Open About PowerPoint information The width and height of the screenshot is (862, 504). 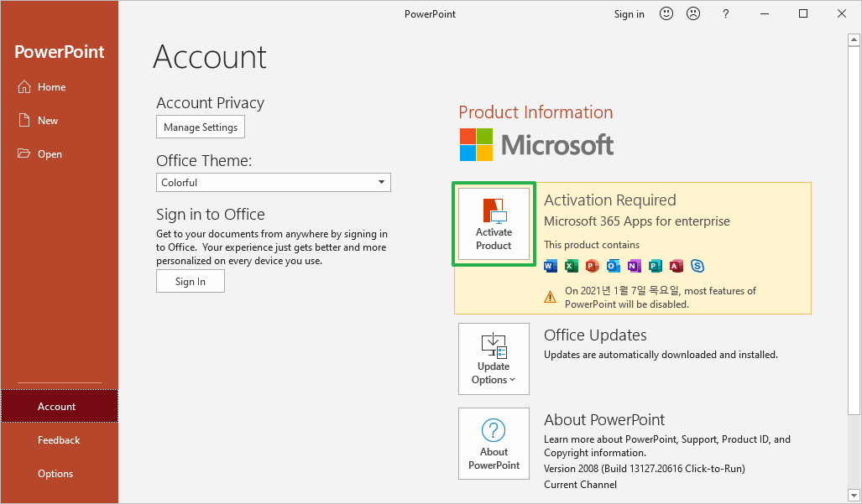click(494, 444)
